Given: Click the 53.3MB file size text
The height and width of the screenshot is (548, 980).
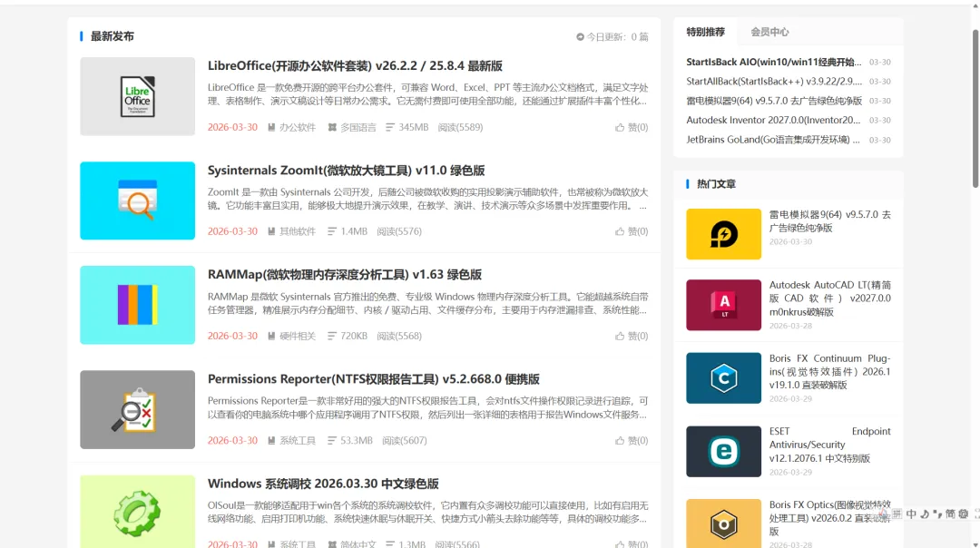Looking at the screenshot, I should point(357,441).
